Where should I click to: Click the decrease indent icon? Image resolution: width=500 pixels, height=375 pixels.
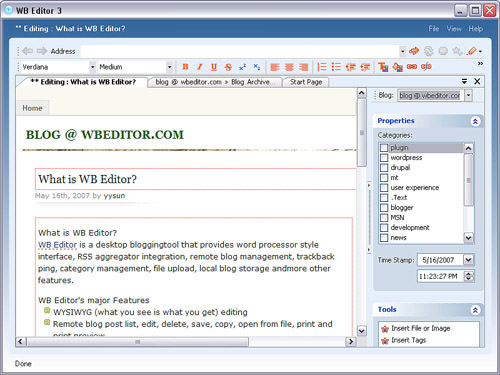(351, 67)
